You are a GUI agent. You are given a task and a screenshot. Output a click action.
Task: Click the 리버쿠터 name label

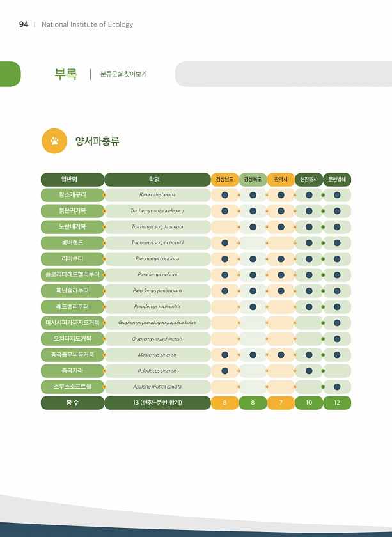[x=72, y=258]
